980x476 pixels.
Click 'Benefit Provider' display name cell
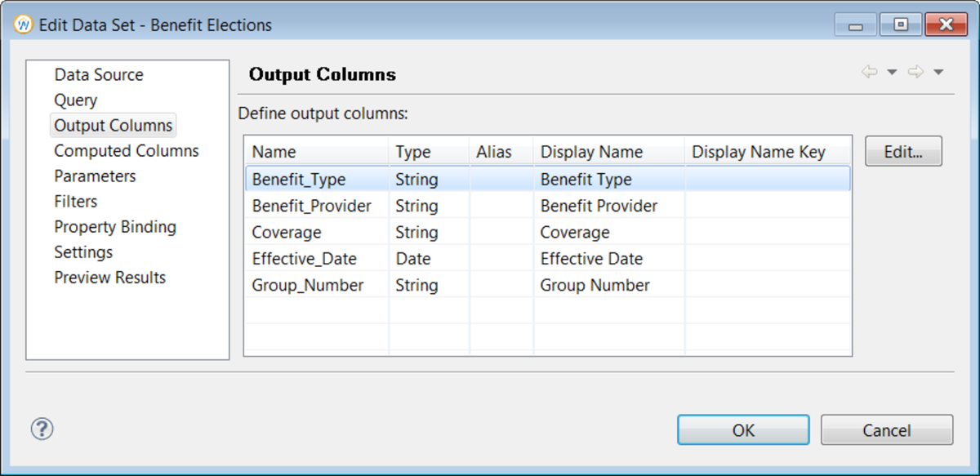pos(609,206)
